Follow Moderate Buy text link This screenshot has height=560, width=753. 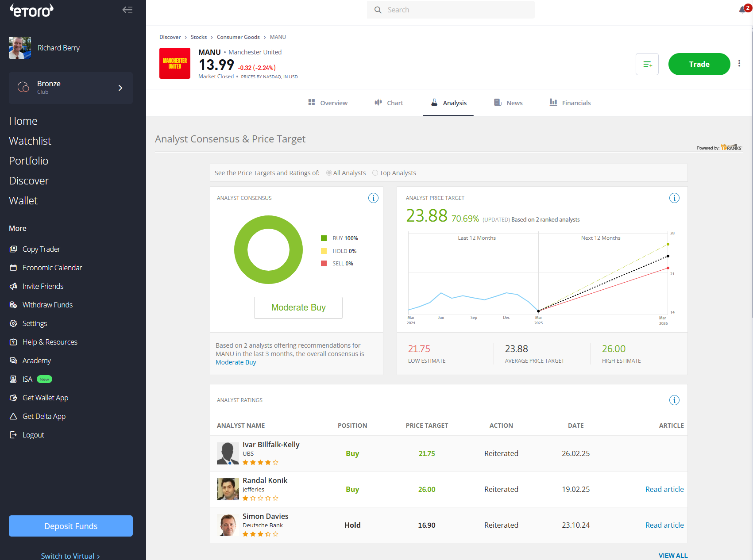point(236,362)
